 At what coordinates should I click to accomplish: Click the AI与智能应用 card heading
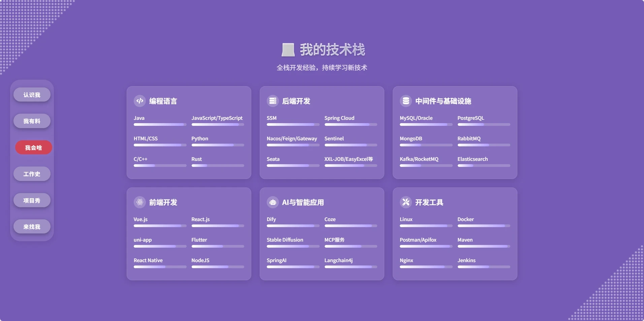[303, 202]
